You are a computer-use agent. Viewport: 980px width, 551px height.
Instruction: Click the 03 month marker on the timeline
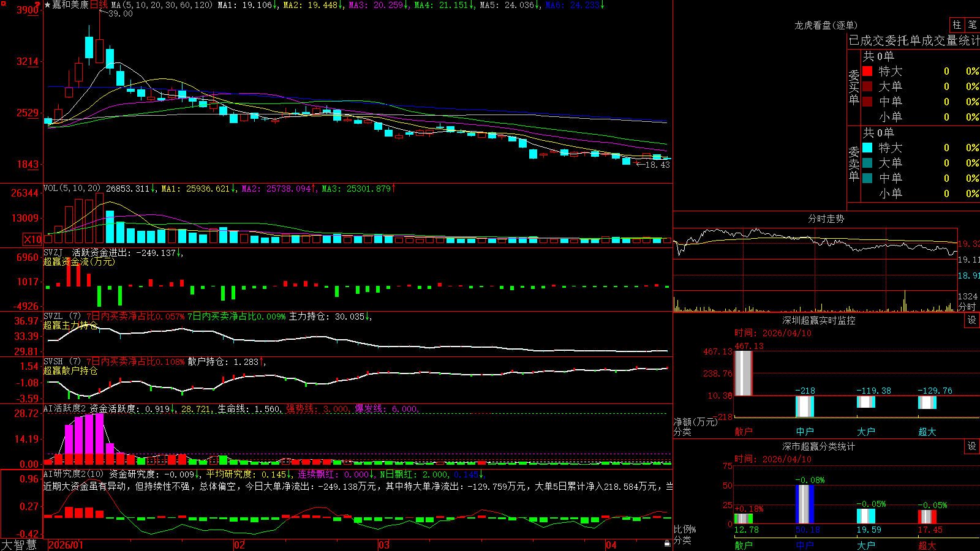coord(384,545)
